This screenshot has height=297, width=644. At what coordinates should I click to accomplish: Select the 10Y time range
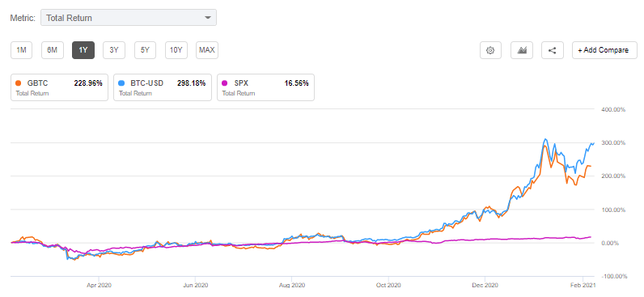click(176, 50)
